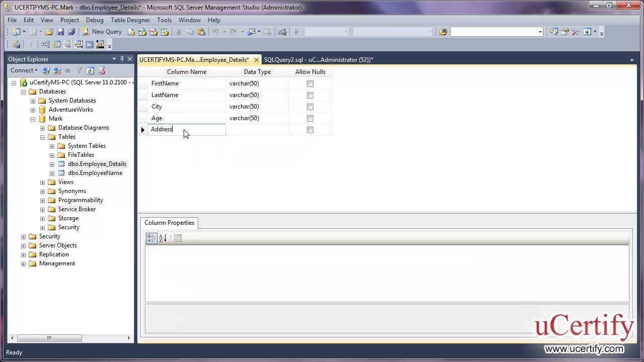Click the Properties Window toolbar icon
This screenshot has height=362, width=644.
click(565, 32)
